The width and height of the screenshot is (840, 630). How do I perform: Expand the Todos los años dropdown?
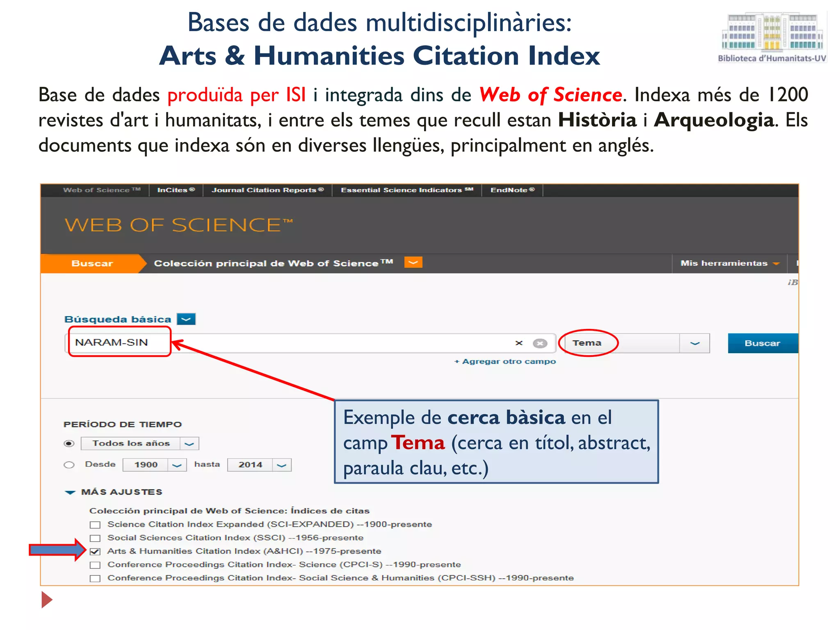coord(189,443)
